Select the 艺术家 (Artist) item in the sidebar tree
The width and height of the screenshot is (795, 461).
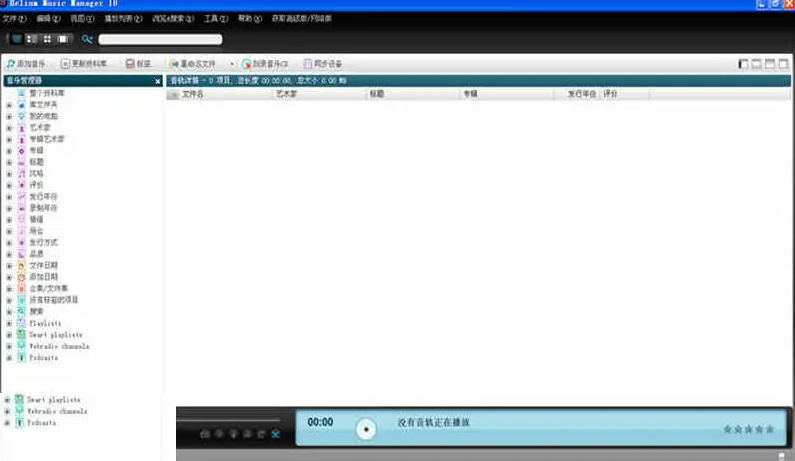click(36, 128)
